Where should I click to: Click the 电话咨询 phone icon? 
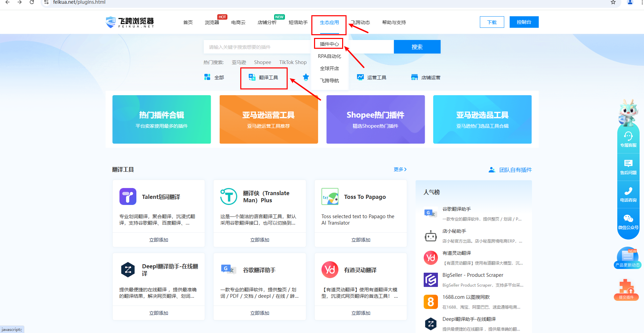[628, 191]
